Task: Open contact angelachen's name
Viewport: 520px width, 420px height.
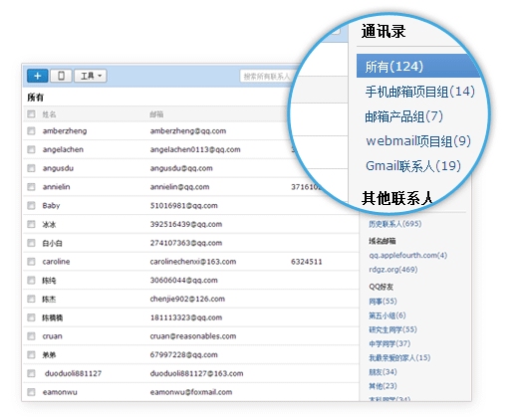Action: point(63,149)
